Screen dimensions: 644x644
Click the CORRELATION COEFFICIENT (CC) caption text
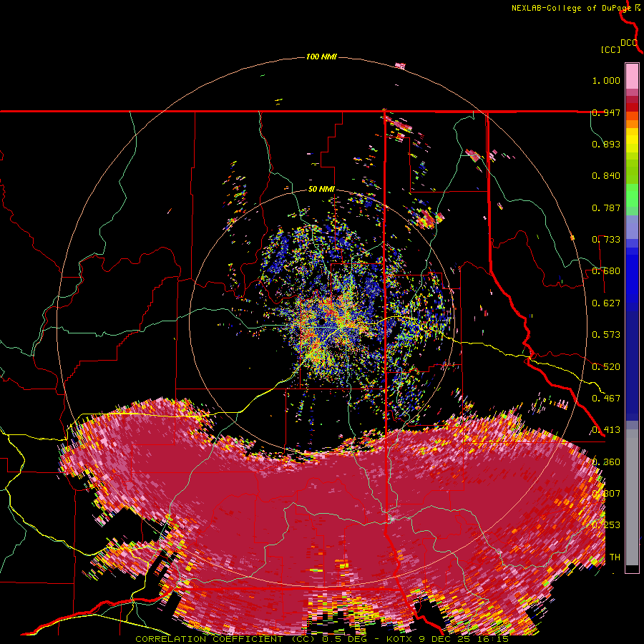(x=227, y=639)
